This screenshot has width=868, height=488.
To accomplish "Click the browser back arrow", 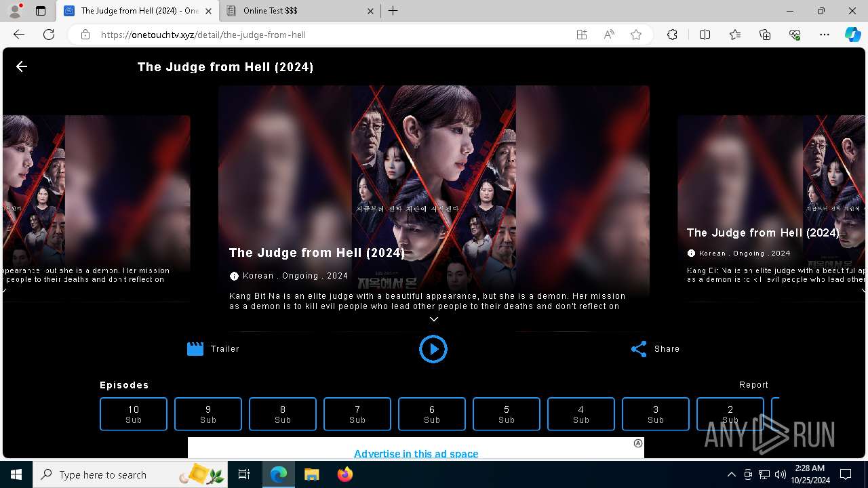I will click(19, 35).
